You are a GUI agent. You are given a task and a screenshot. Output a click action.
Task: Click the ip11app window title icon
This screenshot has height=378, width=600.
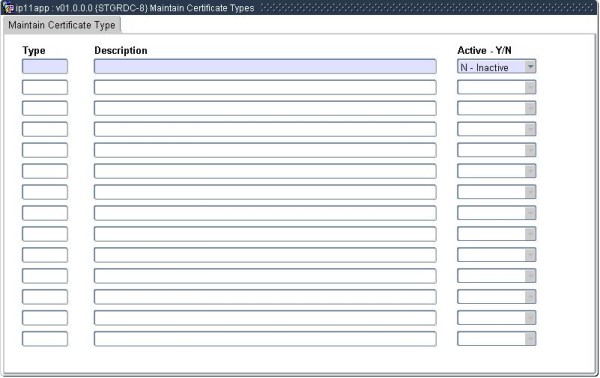click(8, 8)
